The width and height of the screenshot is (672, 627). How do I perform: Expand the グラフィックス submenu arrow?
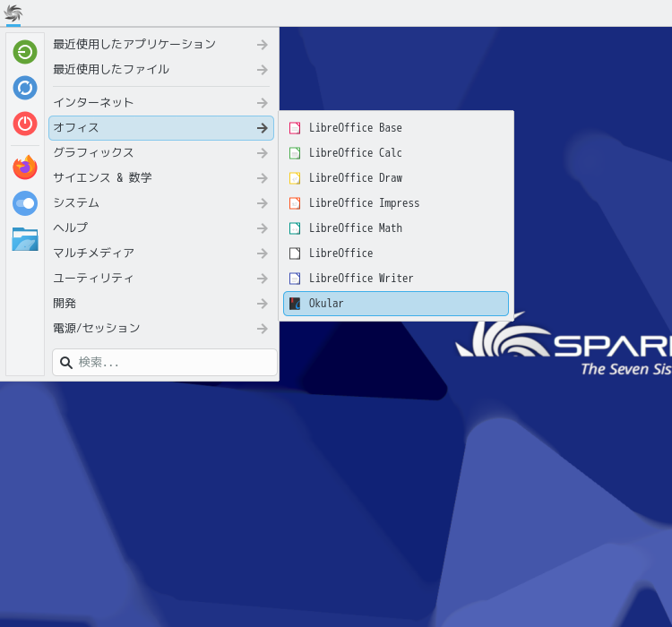(x=263, y=153)
